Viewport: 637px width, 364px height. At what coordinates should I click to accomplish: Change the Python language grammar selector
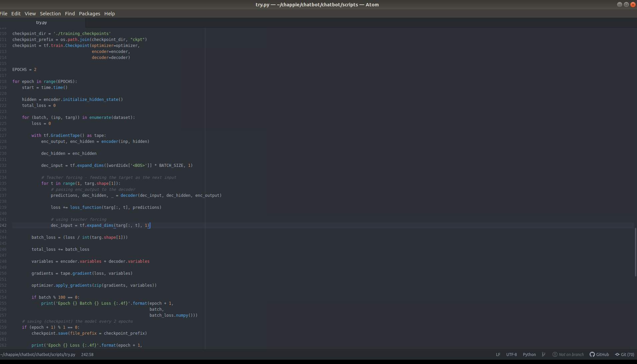(529, 354)
